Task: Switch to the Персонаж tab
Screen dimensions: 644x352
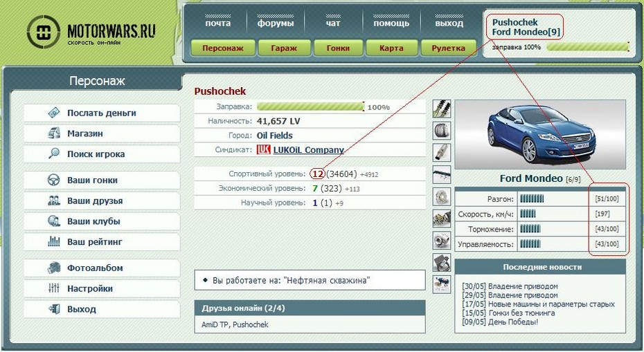Action: 223,48
